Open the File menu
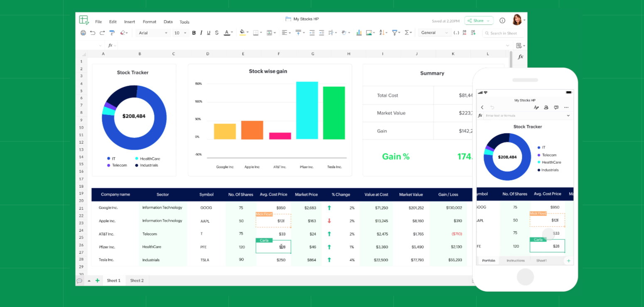644x307 pixels. (98, 22)
